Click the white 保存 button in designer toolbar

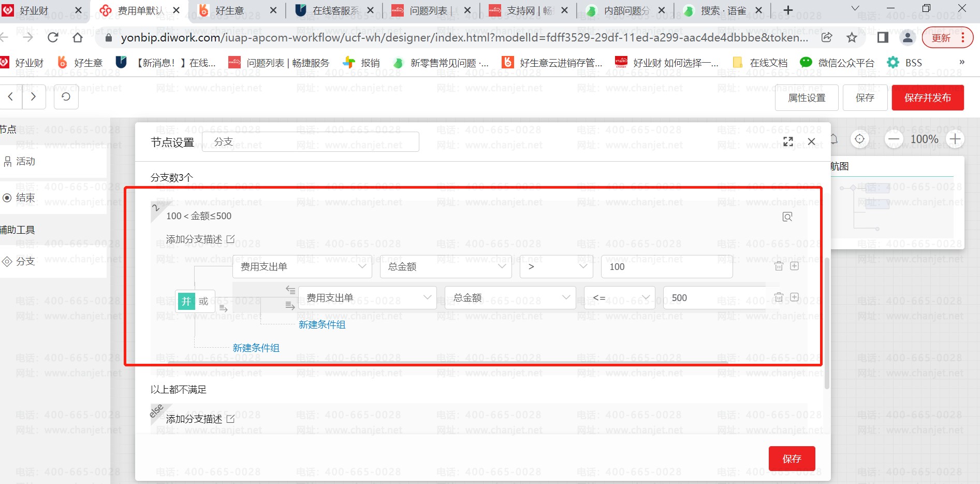point(865,98)
